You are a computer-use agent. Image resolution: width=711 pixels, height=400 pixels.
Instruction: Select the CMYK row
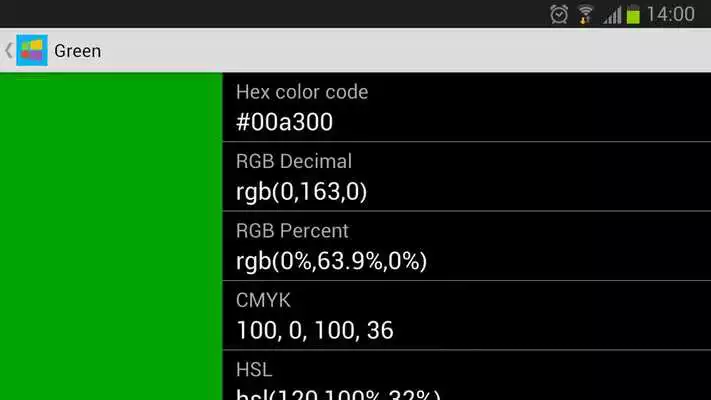[x=467, y=315]
